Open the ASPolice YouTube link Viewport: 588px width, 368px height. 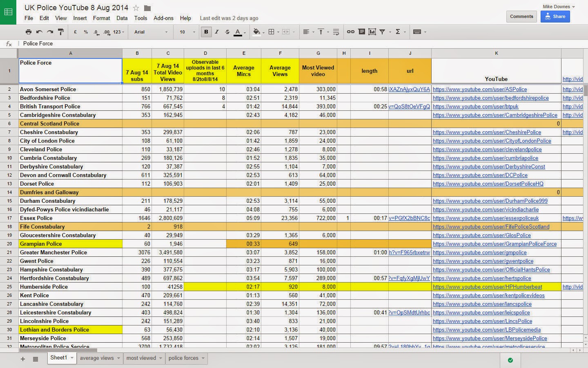point(480,89)
